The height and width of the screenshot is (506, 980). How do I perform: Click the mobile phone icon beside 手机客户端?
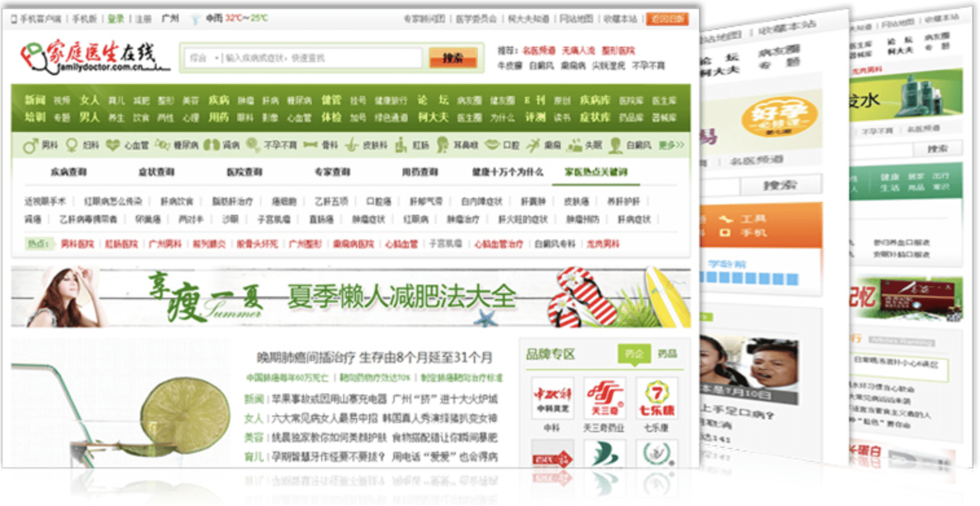click(14, 19)
